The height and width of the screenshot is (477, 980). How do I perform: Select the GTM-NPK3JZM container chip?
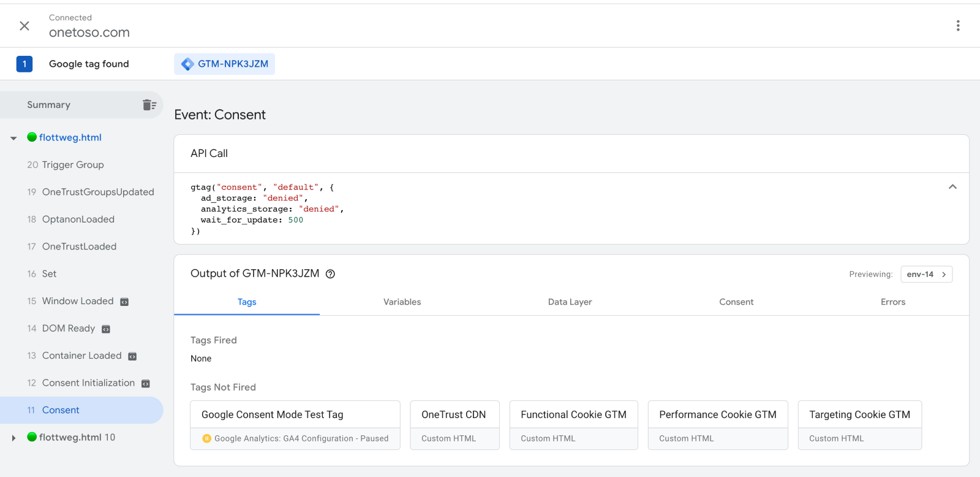point(225,64)
